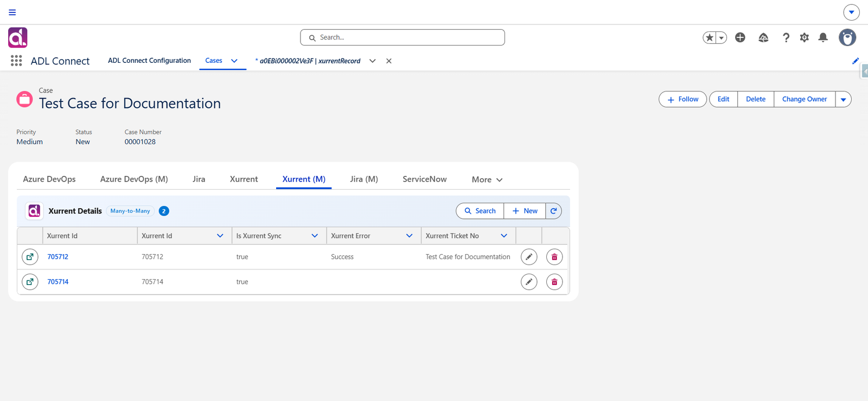Follow this case record
Viewport: 868px width, 401px height.
click(683, 99)
